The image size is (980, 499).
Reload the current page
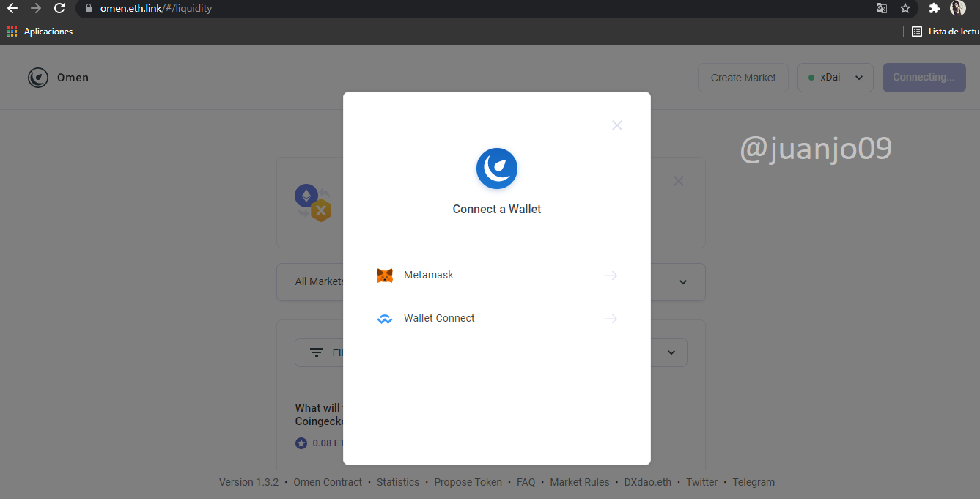(x=59, y=9)
